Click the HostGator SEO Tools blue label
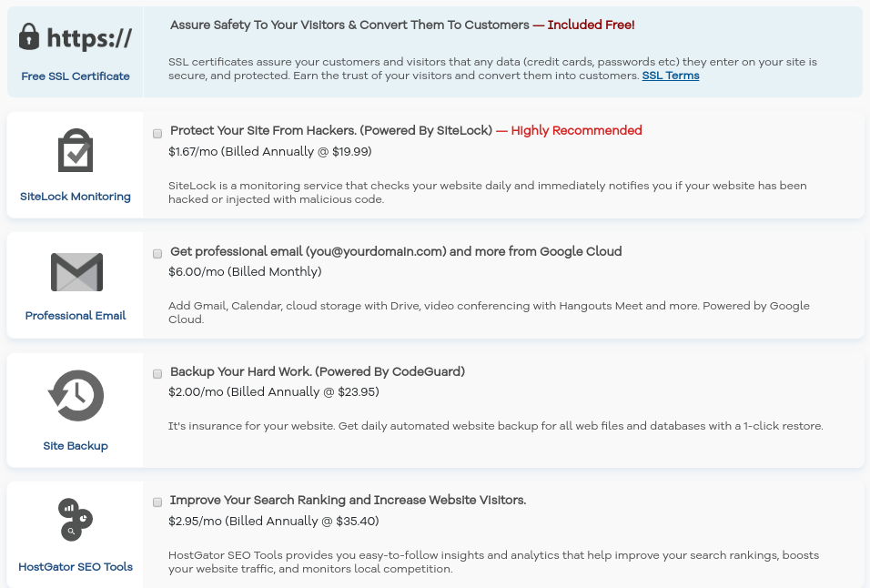The height and width of the screenshot is (588, 870). click(76, 566)
